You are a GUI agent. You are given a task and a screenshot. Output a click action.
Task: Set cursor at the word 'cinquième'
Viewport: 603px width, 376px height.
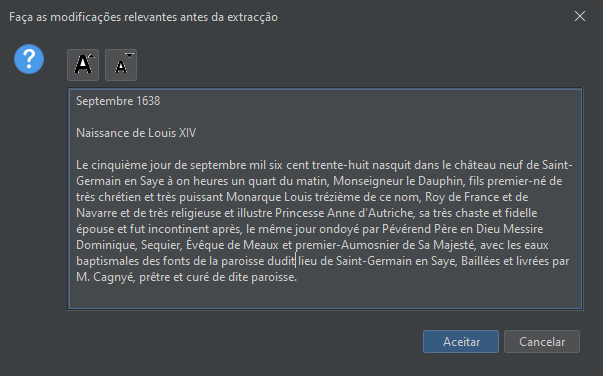coord(120,165)
